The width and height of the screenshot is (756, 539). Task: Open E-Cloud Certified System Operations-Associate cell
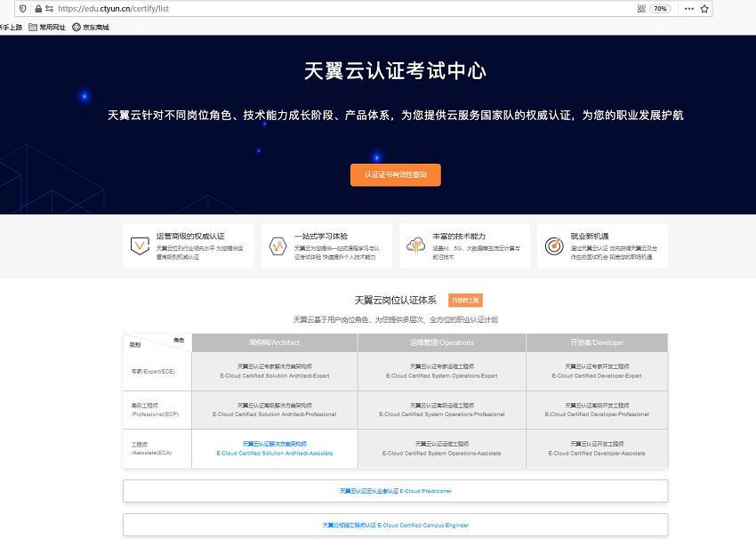[x=442, y=448]
